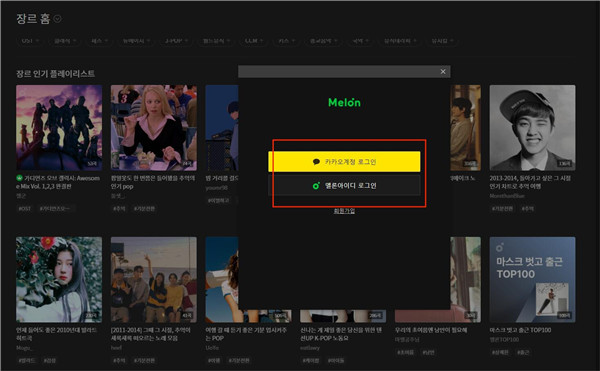Image resolution: width=600 pixels, height=371 pixels.
Task: Open the 국악 genre dropdown chip
Action: [x=360, y=41]
